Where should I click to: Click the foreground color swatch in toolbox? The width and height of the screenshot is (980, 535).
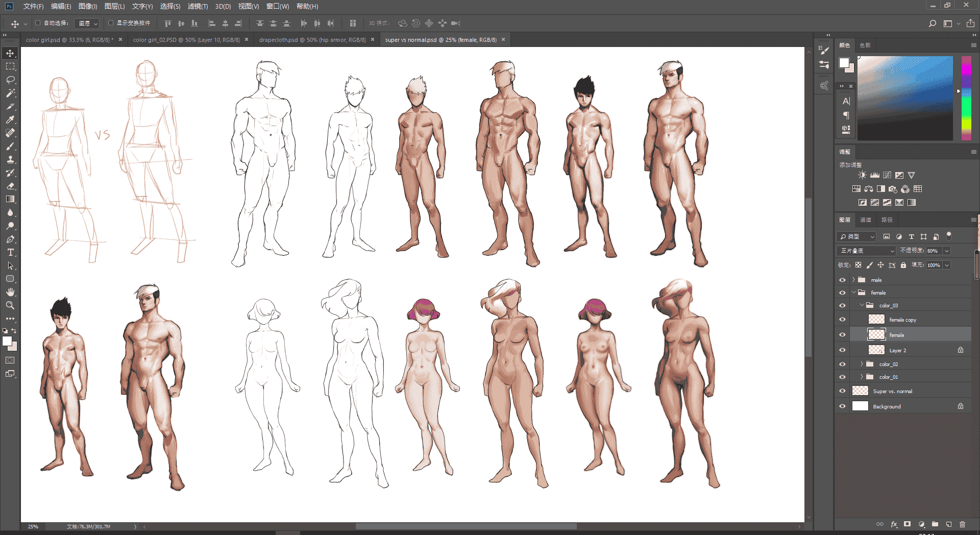coord(7,342)
